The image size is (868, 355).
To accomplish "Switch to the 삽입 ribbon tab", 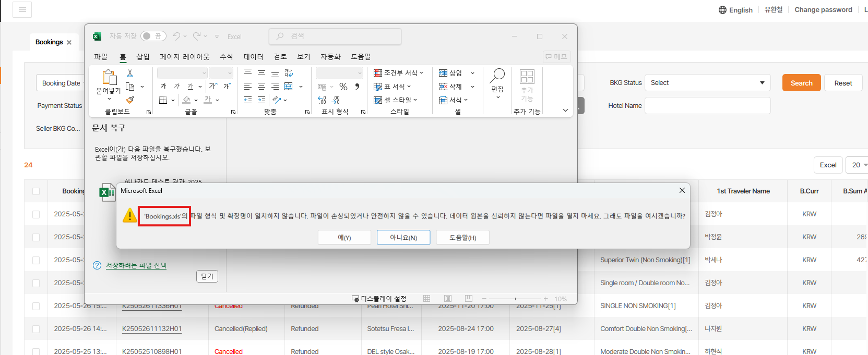I will pos(143,57).
